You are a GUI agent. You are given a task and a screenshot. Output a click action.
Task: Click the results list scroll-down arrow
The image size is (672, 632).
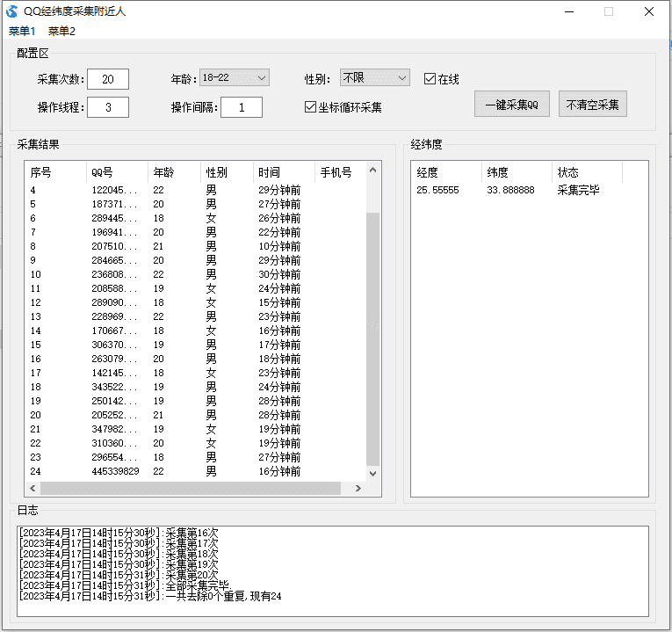coord(372,473)
